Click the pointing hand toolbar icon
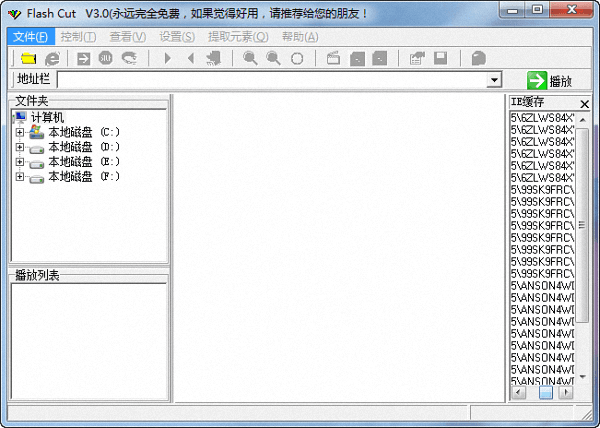600x428 pixels. tap(214, 58)
